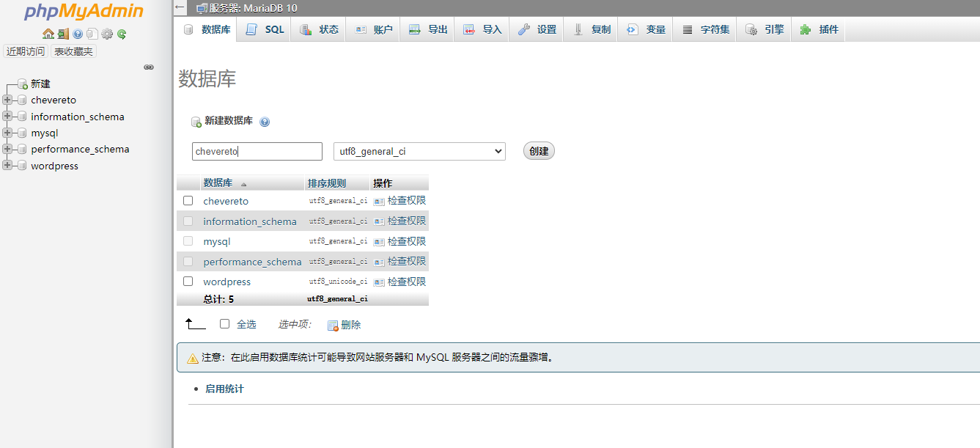Collapse the navigation panel with the top-left arrow

180,8
